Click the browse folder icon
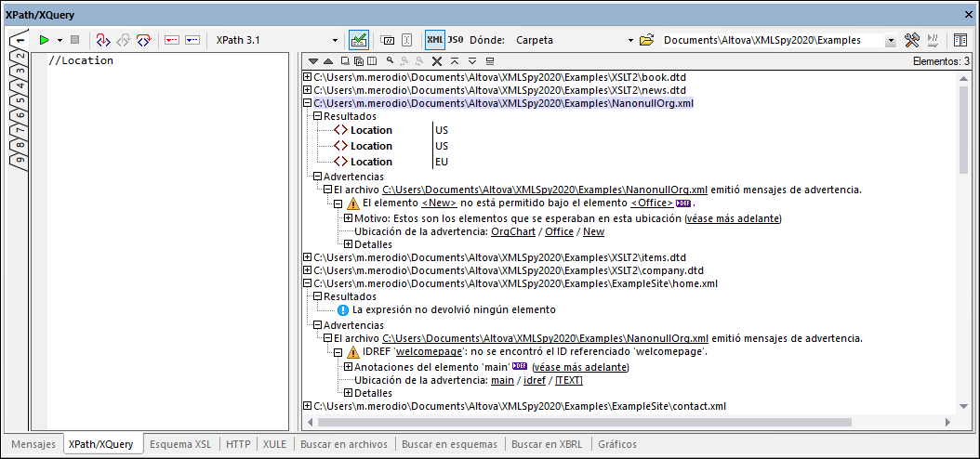The height and width of the screenshot is (459, 980). coord(647,41)
